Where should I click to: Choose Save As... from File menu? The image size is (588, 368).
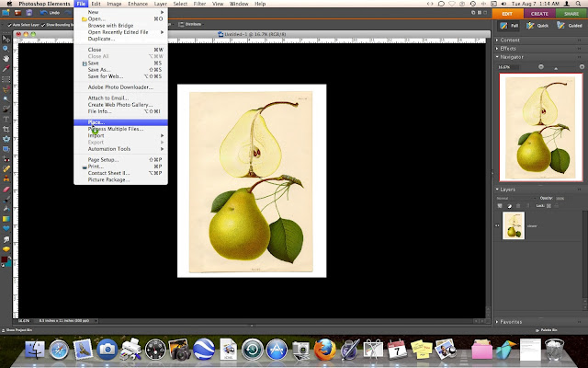(x=120, y=70)
